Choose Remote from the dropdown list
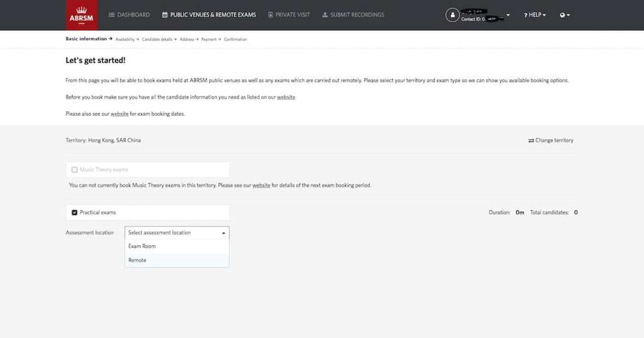This screenshot has height=338, width=644. (137, 260)
